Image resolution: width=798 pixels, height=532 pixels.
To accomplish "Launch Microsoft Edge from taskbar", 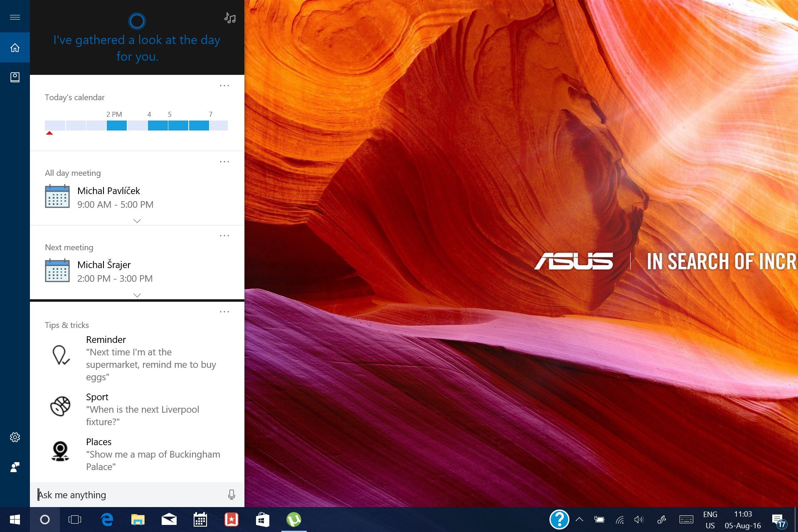I will [x=107, y=520].
